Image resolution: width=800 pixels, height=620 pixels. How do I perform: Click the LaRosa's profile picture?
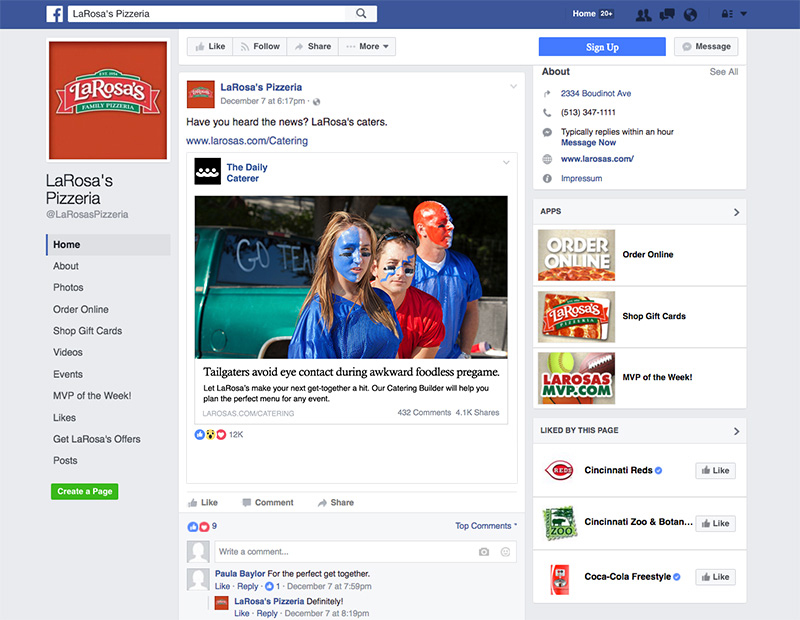coord(108,101)
